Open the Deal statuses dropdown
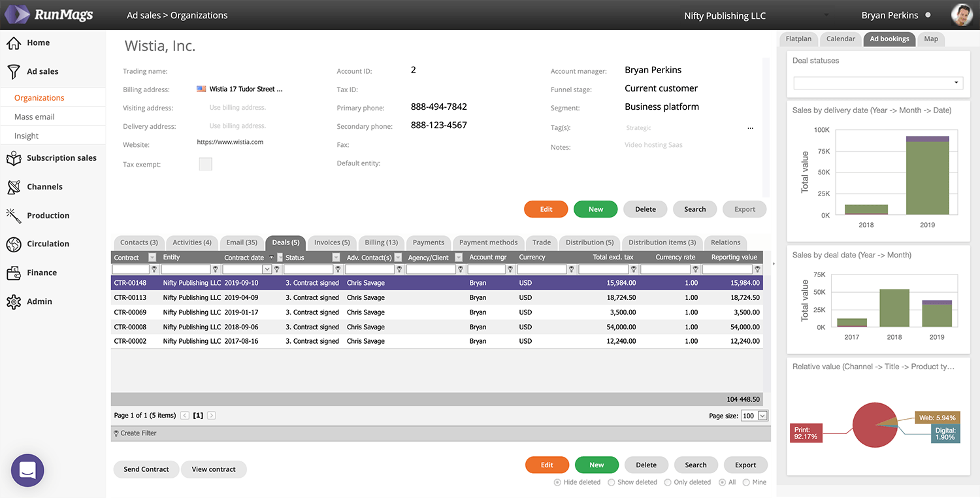 pyautogui.click(x=878, y=83)
